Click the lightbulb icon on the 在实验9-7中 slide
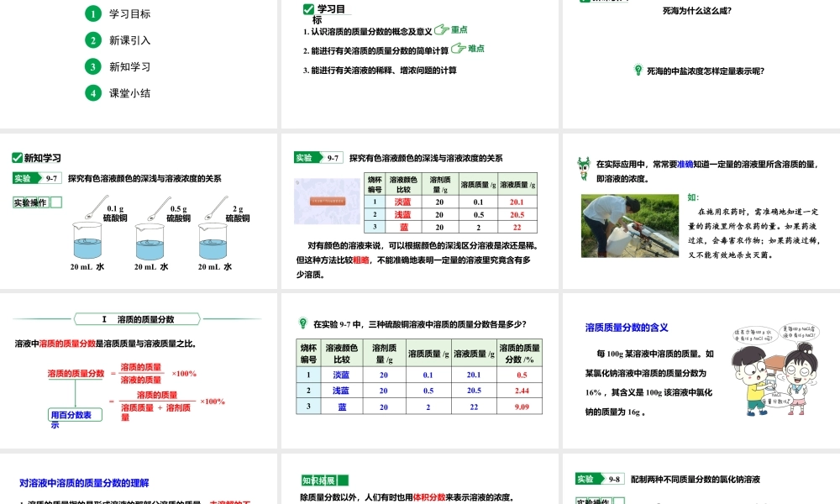The image size is (840, 504). click(x=303, y=322)
